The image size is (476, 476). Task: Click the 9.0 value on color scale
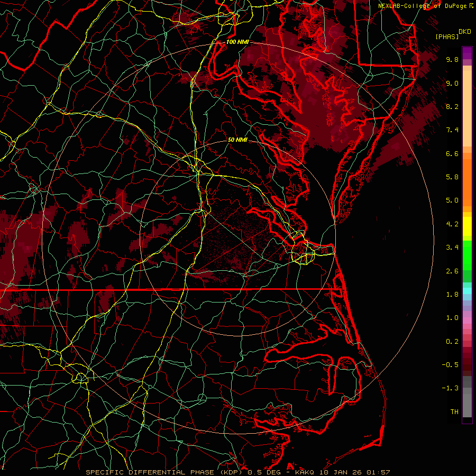click(x=452, y=83)
